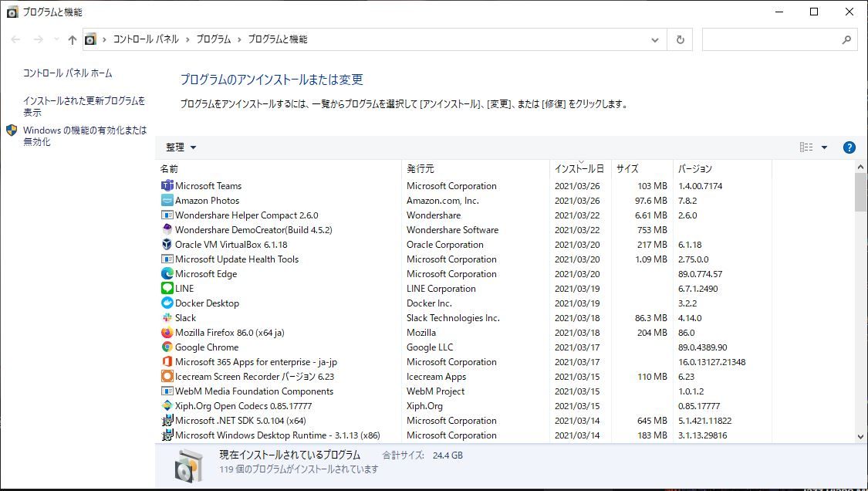
Task: Click Icecream Apps publisher cell
Action: (x=436, y=376)
